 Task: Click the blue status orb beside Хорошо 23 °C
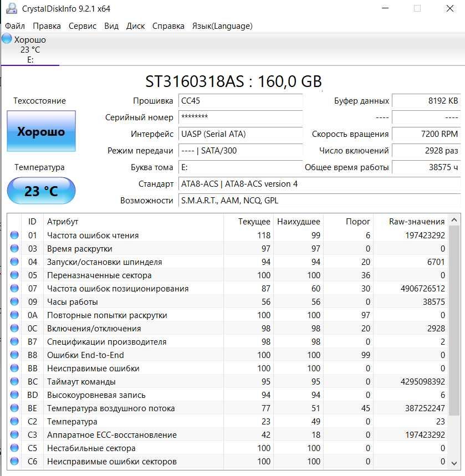coord(7,39)
